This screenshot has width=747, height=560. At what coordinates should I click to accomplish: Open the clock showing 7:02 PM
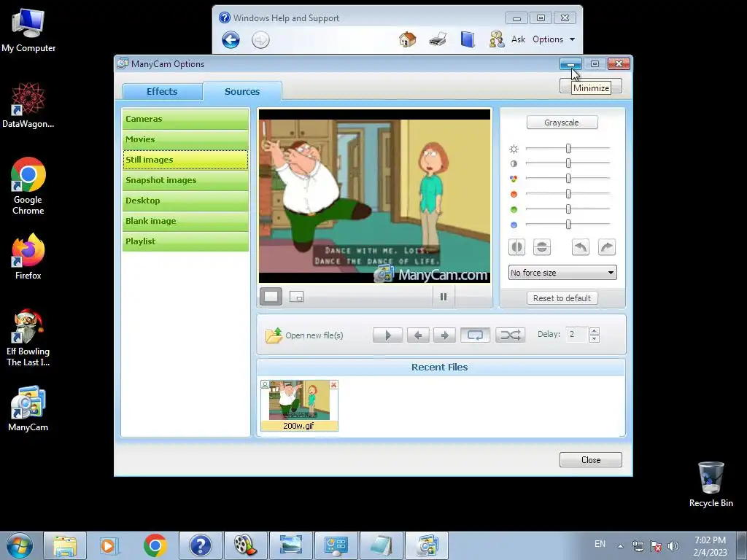[x=710, y=546]
